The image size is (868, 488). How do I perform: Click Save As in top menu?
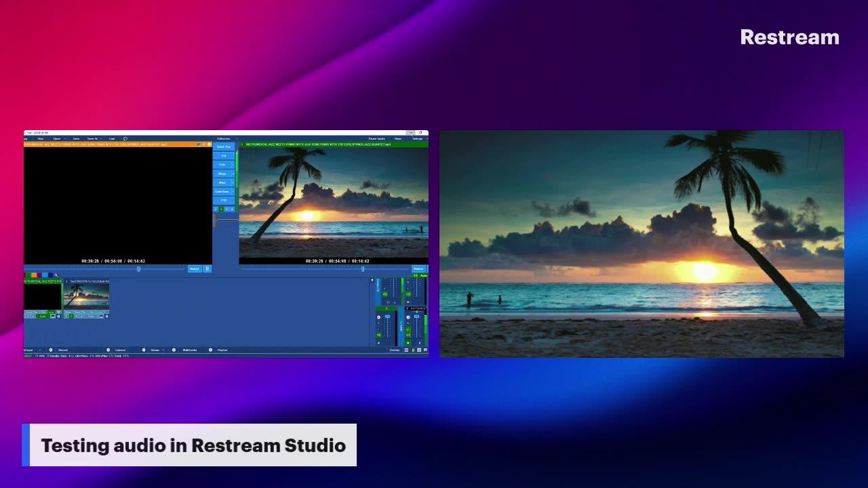point(93,138)
